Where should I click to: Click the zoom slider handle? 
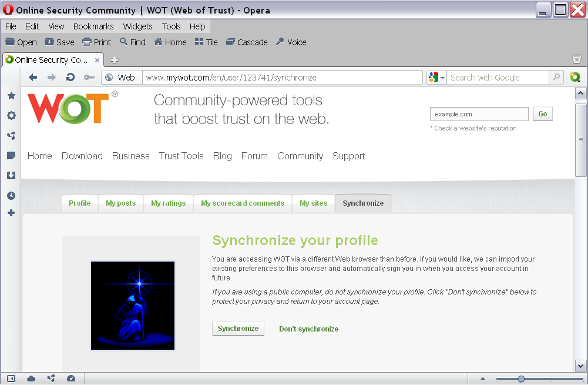521,379
